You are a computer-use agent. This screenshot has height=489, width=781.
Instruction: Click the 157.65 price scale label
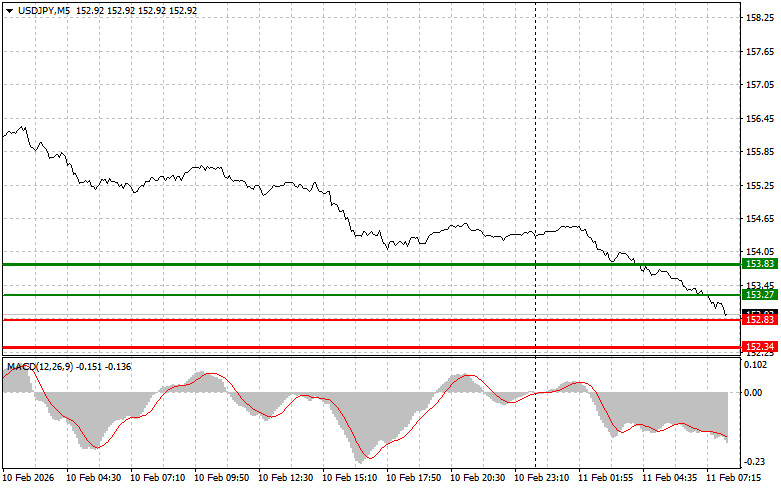coord(760,52)
